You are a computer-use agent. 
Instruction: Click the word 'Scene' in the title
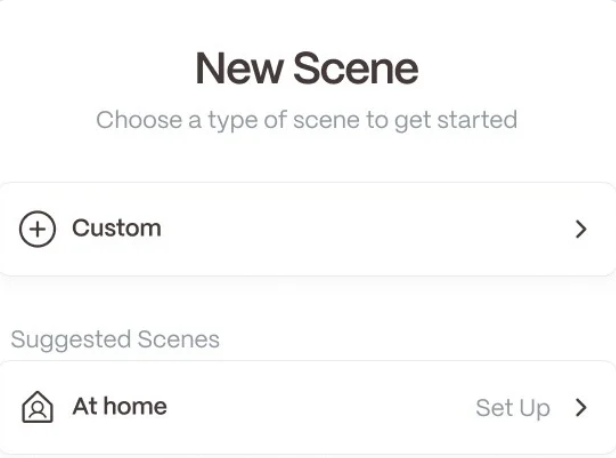pyautogui.click(x=356, y=68)
